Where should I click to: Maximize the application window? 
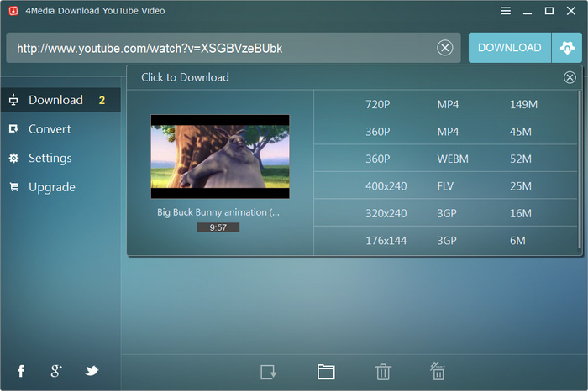coord(549,11)
